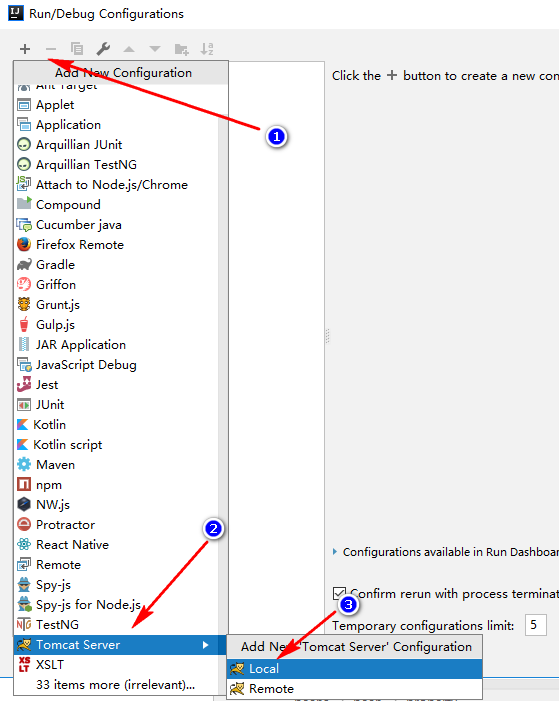Screen dimensions: 559x701
Task: Select Local under Tomcat Server
Action: pos(354,669)
